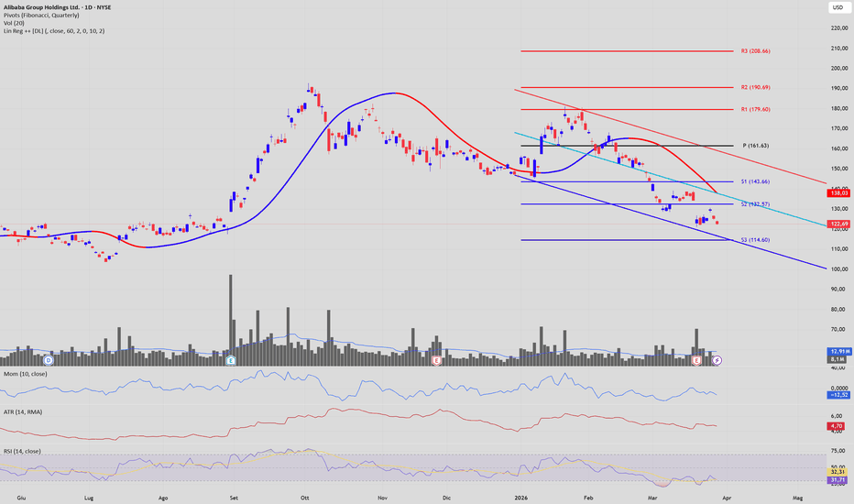Viewport: 854px width, 504px height.
Task: Open the red earnings marker near Dic
Action: pos(436,360)
